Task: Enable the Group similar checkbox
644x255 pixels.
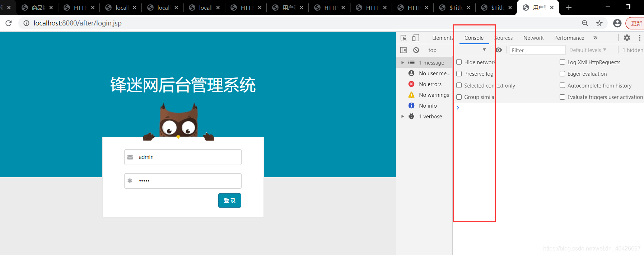Action: tap(459, 97)
